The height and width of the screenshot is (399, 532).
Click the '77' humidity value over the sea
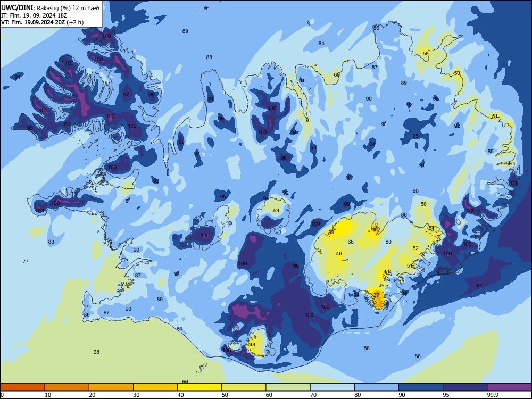point(26,262)
